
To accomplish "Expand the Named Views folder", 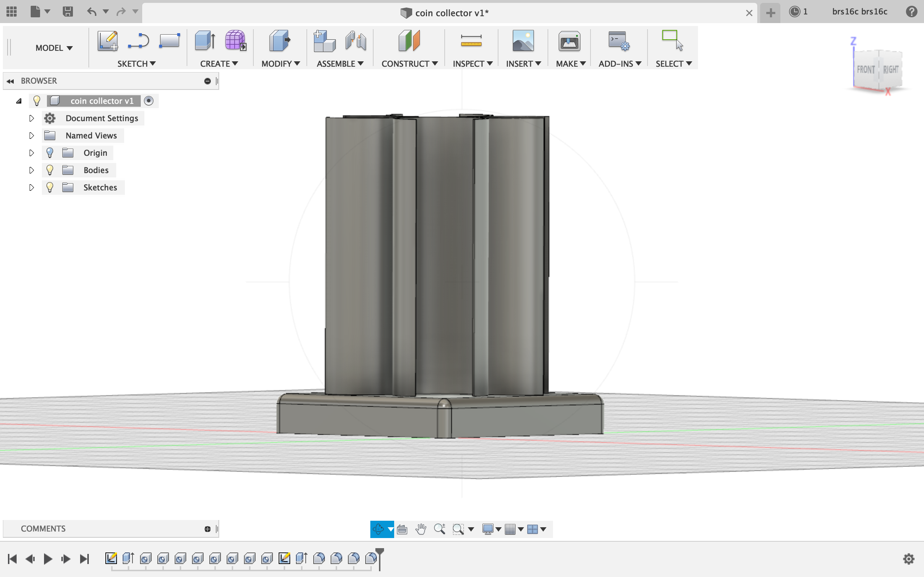I will click(x=31, y=136).
